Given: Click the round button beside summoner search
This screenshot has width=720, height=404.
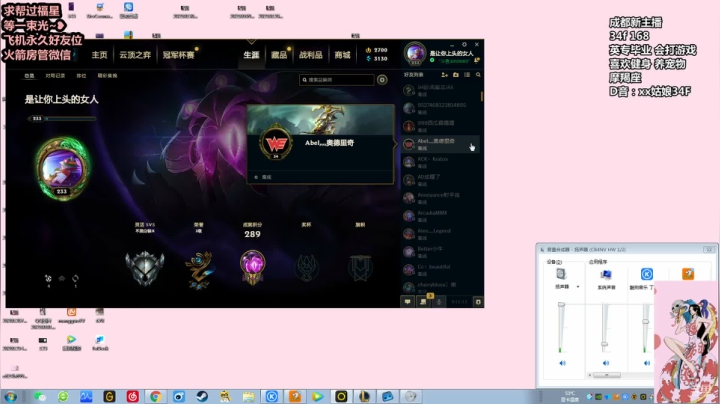Looking at the screenshot, I should tap(382, 80).
